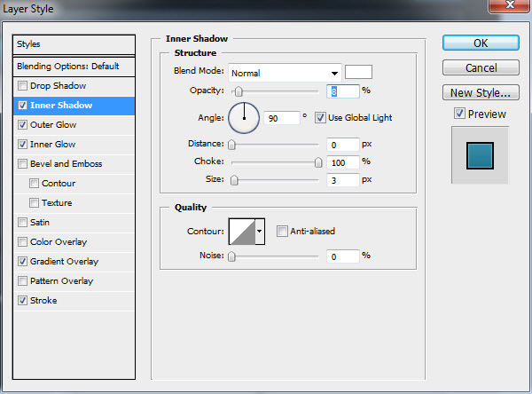Open the Styles section
Image resolution: width=532 pixels, height=394 pixels.
click(74, 44)
